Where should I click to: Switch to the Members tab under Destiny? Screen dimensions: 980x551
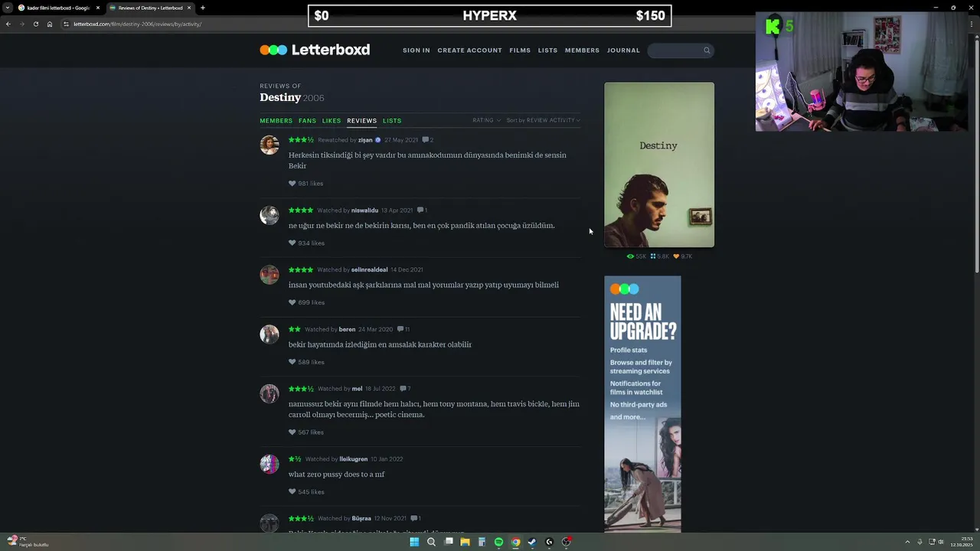click(276, 121)
